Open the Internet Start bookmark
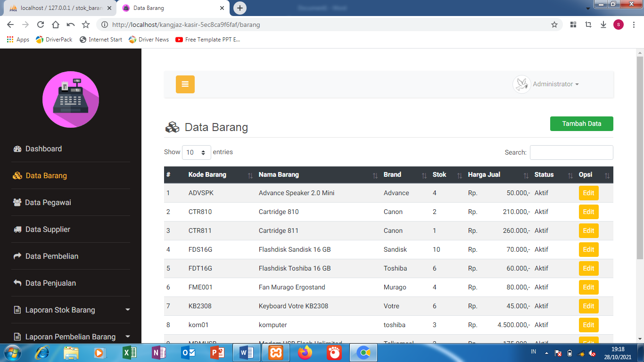The width and height of the screenshot is (644, 362). pos(101,40)
